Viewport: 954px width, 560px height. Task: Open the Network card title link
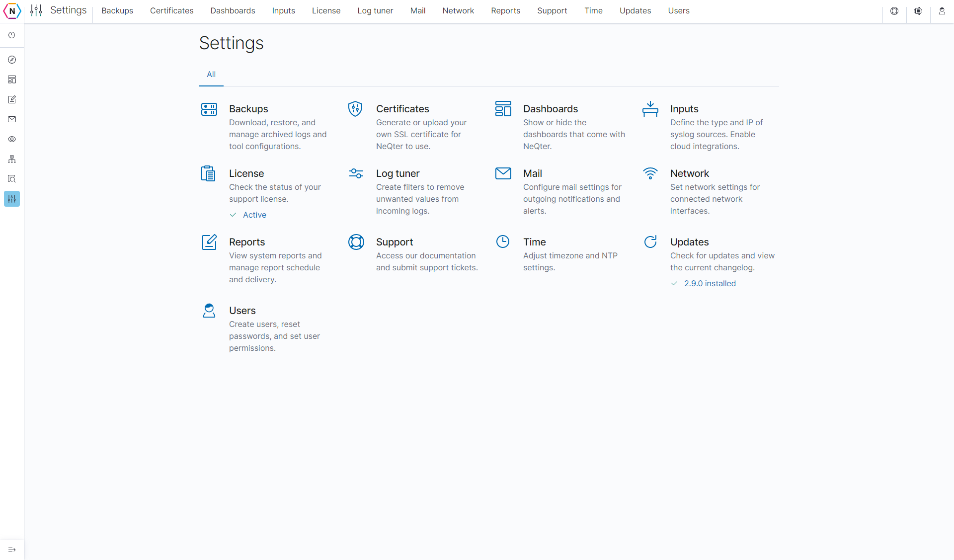[x=690, y=173]
